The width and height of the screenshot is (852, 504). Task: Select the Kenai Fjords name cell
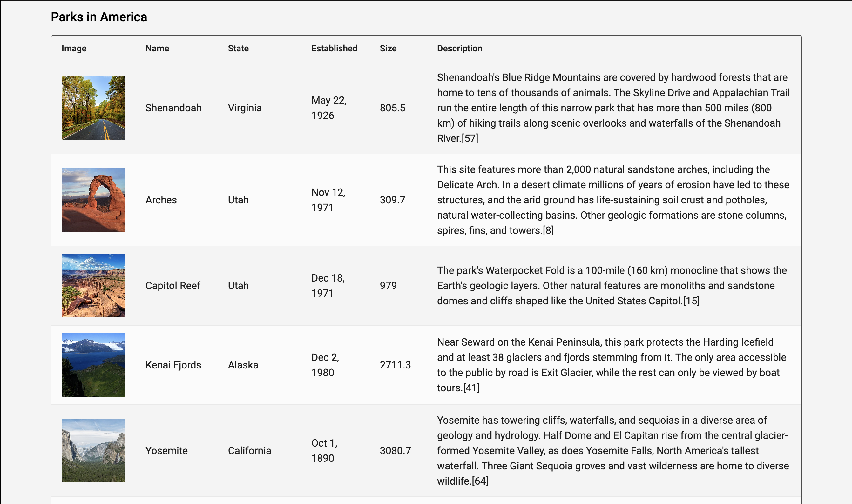(x=173, y=365)
